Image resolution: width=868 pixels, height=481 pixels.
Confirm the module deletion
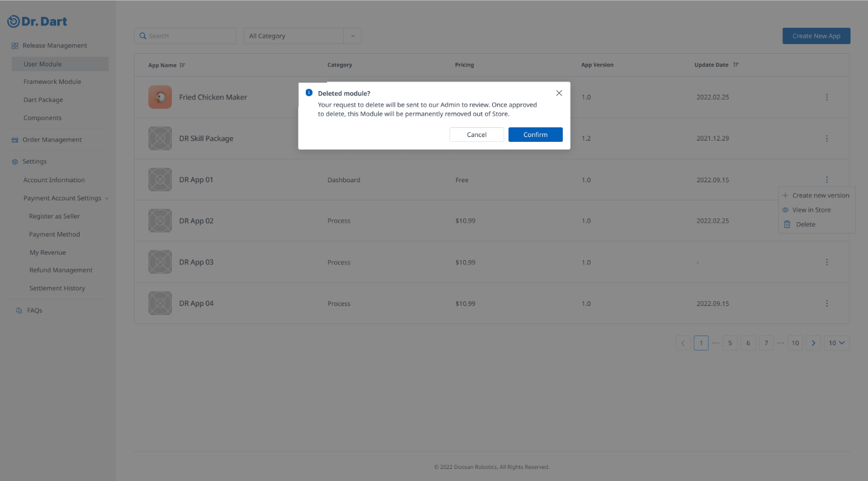535,135
